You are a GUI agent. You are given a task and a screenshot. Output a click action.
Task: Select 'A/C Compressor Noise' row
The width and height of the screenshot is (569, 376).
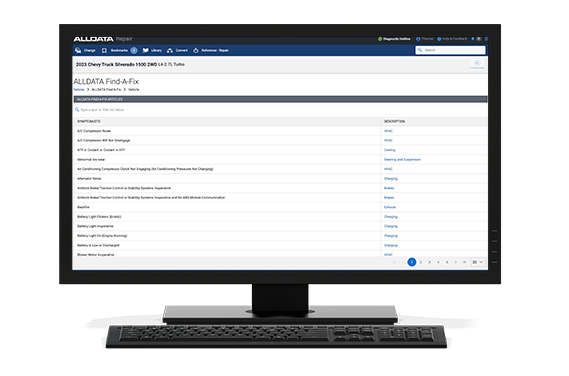pos(280,131)
